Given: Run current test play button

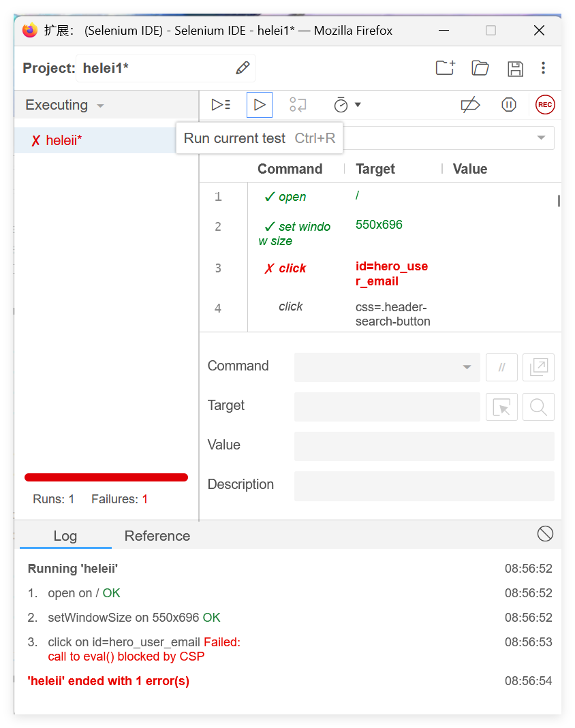Looking at the screenshot, I should pos(260,105).
